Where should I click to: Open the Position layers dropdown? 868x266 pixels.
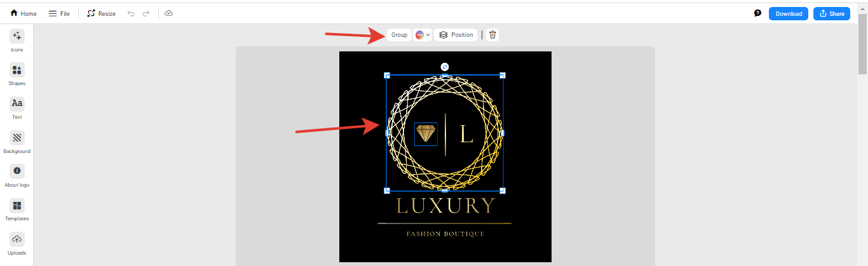point(456,35)
